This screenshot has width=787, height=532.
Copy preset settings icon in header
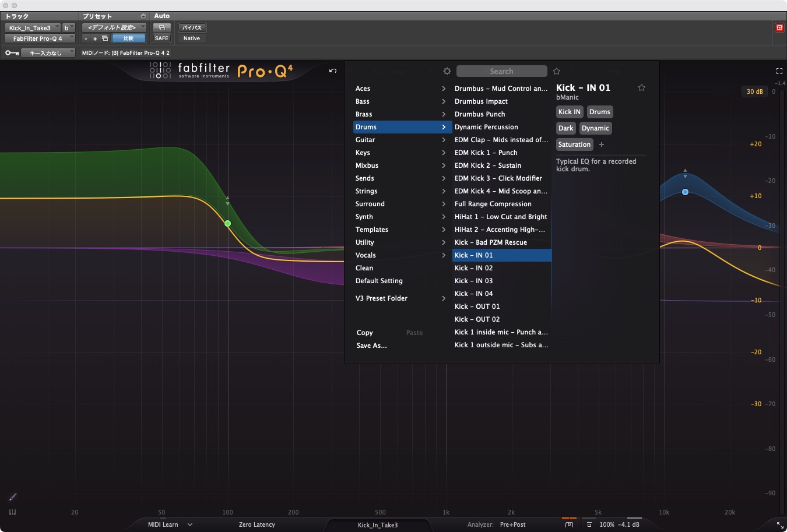coord(105,38)
